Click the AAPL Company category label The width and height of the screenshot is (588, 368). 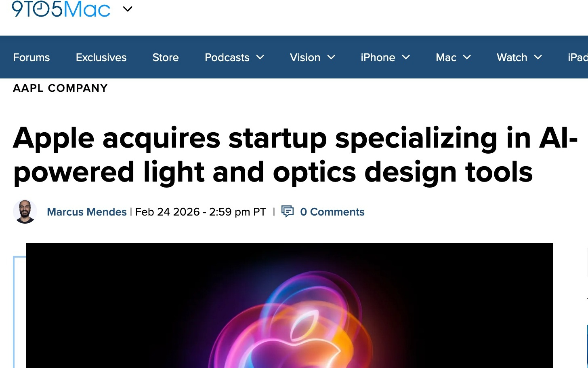pyautogui.click(x=60, y=88)
